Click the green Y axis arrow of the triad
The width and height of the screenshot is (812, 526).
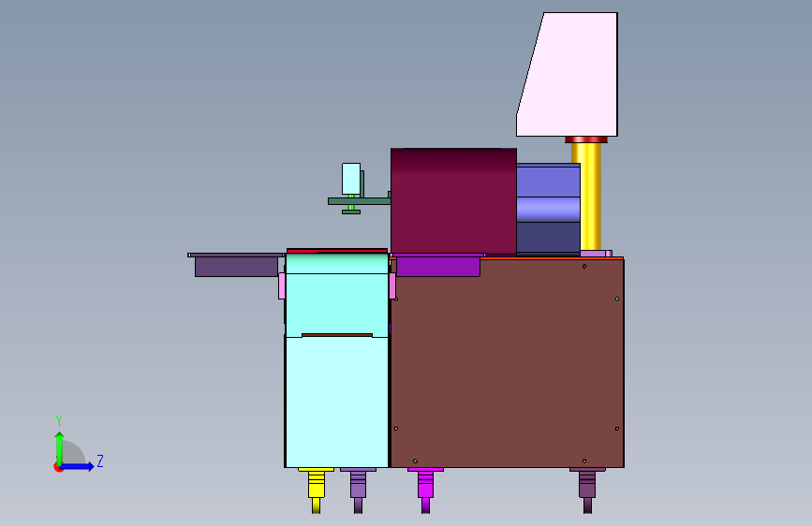pyautogui.click(x=59, y=447)
